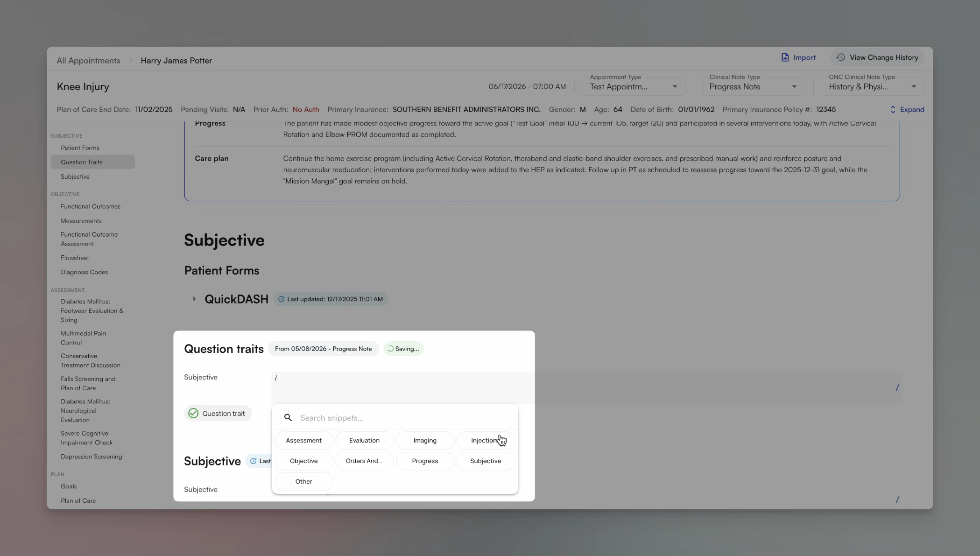
Task: Click the No Auth prior authorization link
Action: [306, 109]
